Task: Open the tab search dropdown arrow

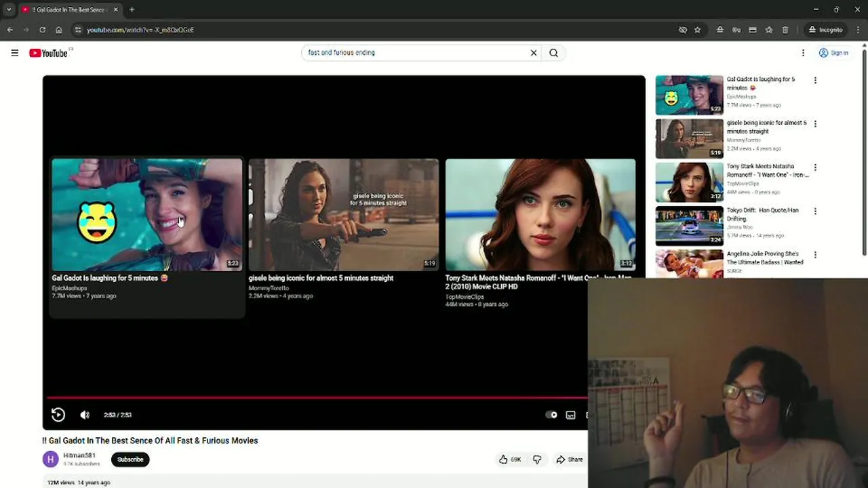Action: coord(9,9)
